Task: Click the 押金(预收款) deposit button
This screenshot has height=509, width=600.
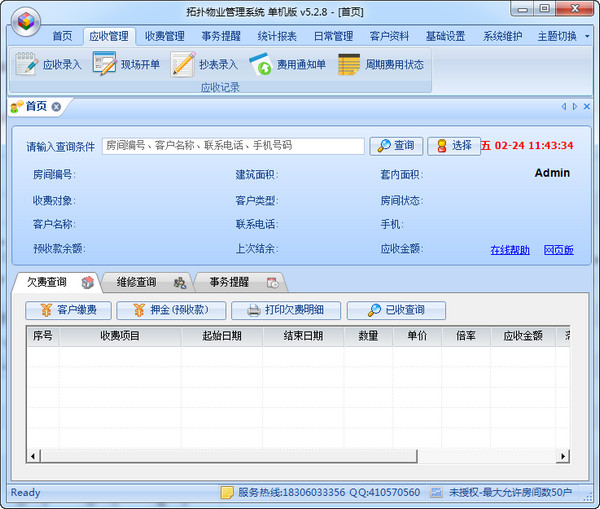Action: [x=170, y=310]
